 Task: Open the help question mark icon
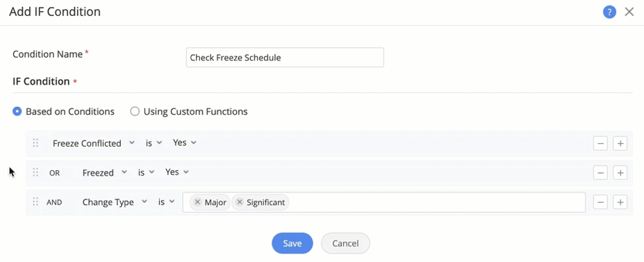tap(609, 12)
